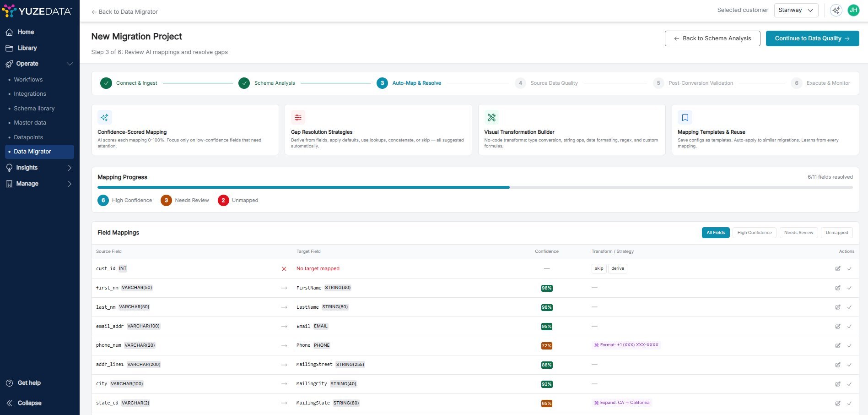Click the Visual Transformation Builder icon
The height and width of the screenshot is (415, 868).
pyautogui.click(x=491, y=118)
